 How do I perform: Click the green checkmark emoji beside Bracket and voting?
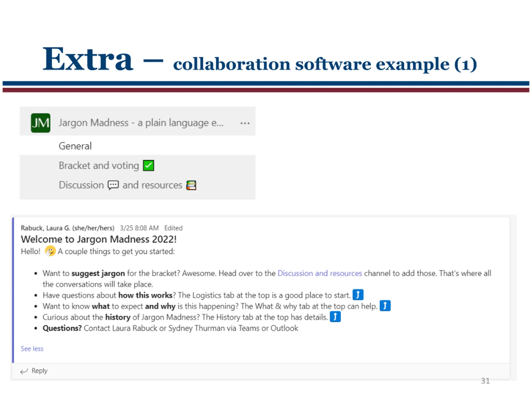coord(148,165)
